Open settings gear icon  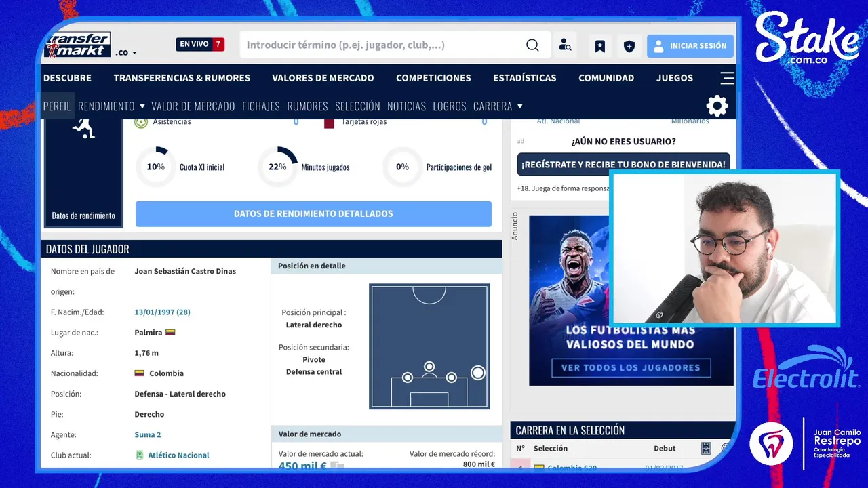(x=717, y=106)
